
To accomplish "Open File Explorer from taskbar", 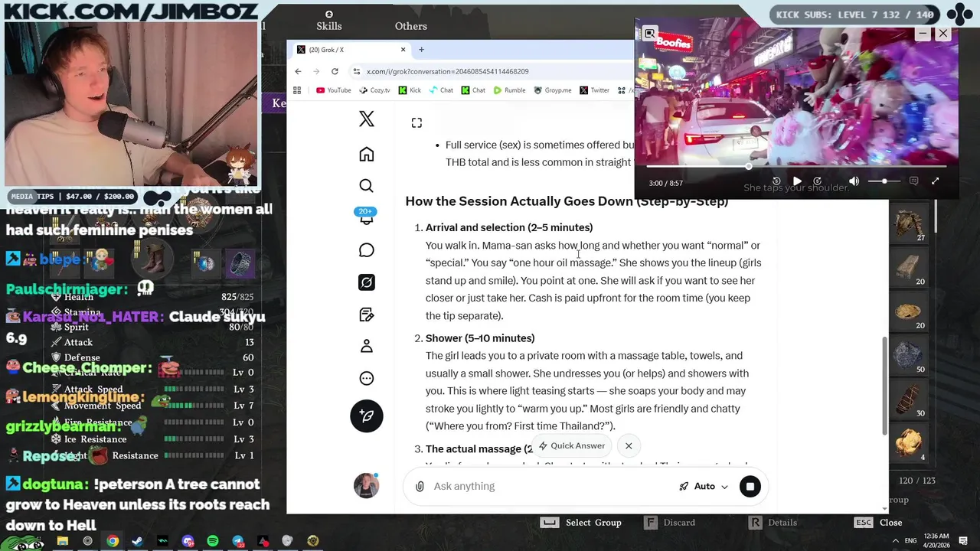I will point(62,541).
